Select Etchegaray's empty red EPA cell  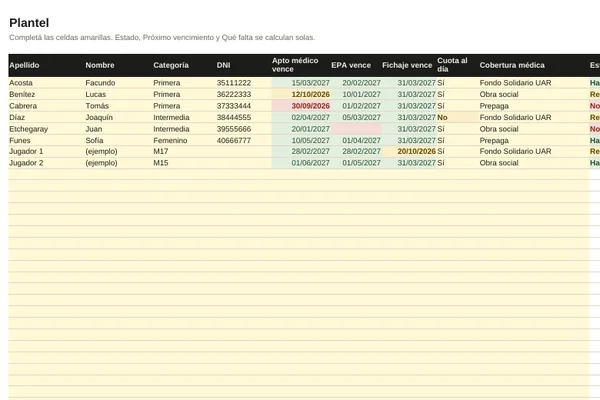(356, 129)
